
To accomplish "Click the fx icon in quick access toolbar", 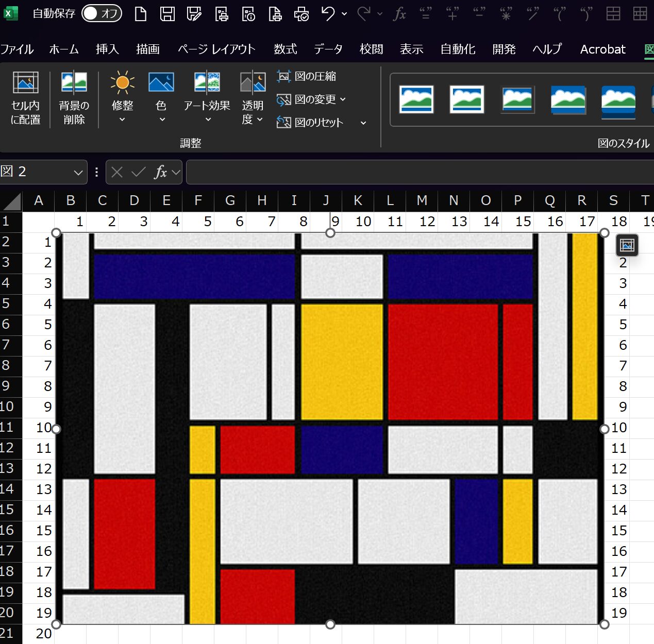I will [399, 14].
